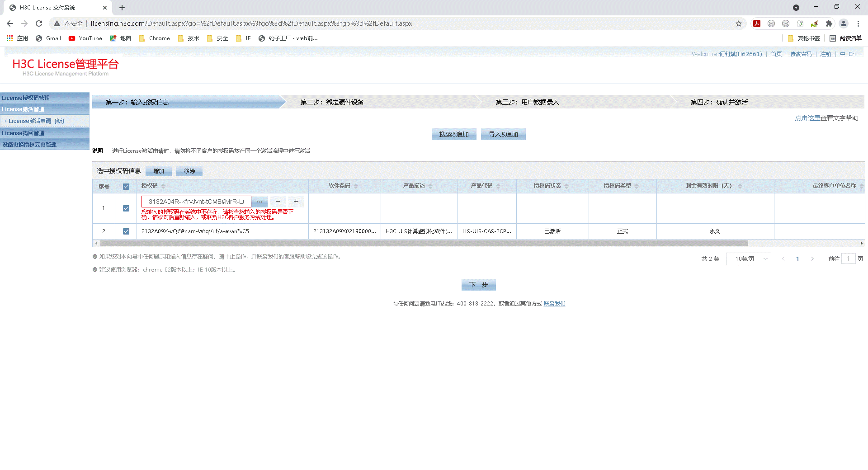This screenshot has width=868, height=470.
Task: Switch language to 中
Action: click(843, 54)
